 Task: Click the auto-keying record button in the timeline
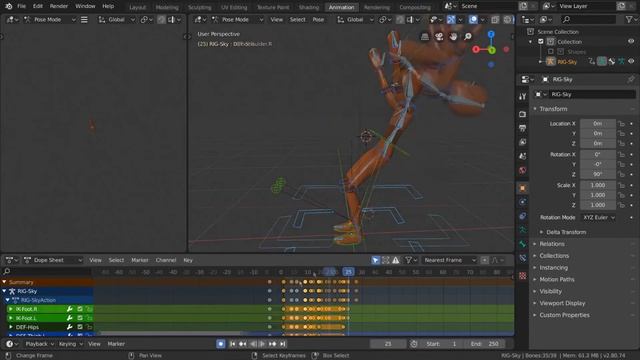(x=220, y=344)
